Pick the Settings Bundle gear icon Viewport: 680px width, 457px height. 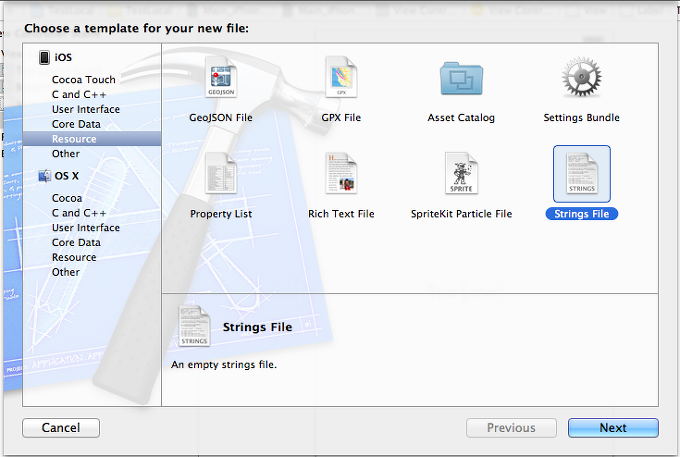pyautogui.click(x=582, y=77)
